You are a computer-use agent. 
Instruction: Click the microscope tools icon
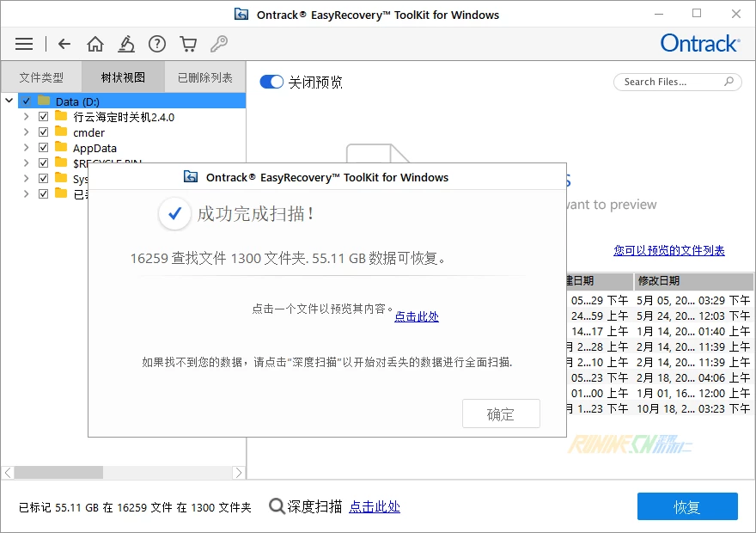click(x=126, y=44)
